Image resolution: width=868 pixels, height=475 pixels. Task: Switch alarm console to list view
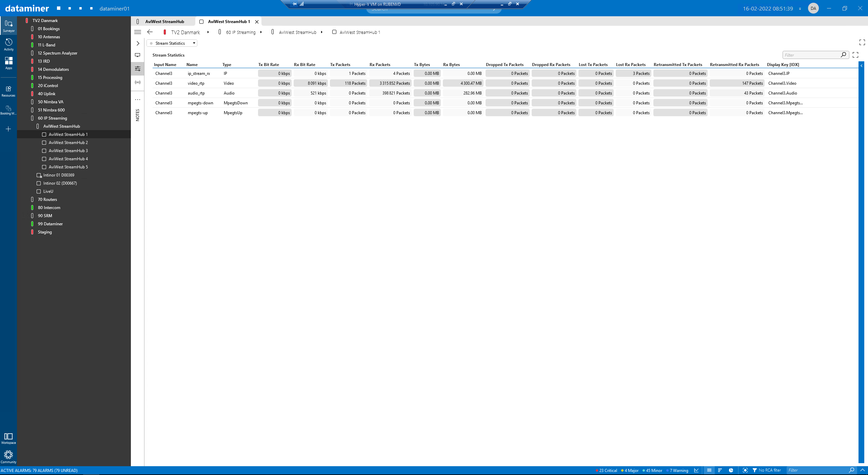click(x=709, y=470)
